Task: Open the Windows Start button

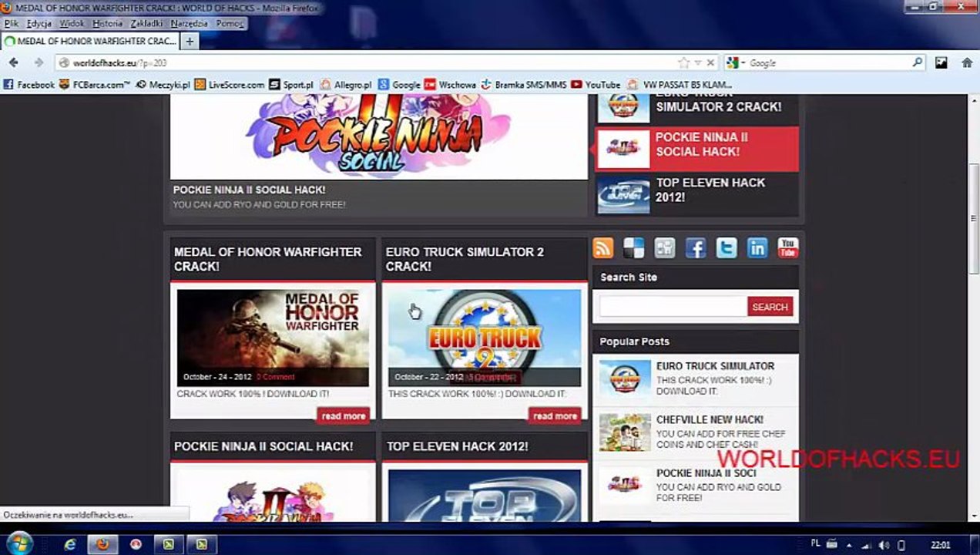Action: click(x=18, y=543)
